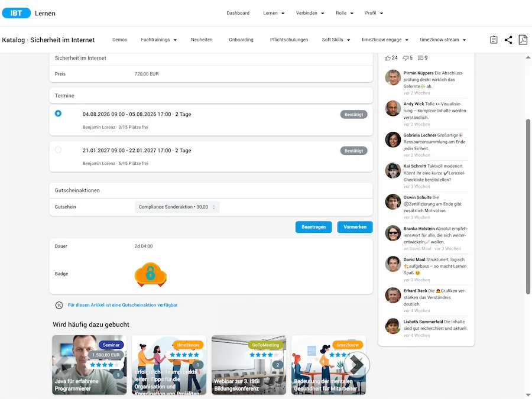This screenshot has width=532, height=399.
Task: Click the Gutscheinaktionen section header
Action: 211,190
